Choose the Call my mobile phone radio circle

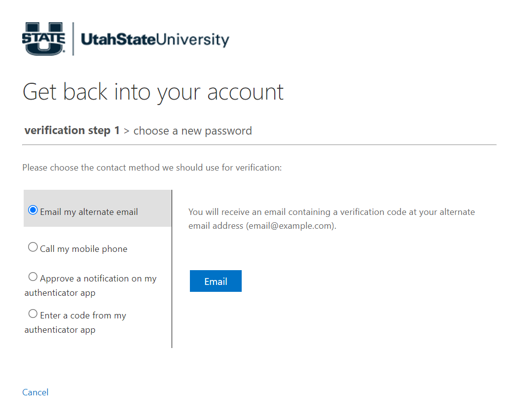33,247
